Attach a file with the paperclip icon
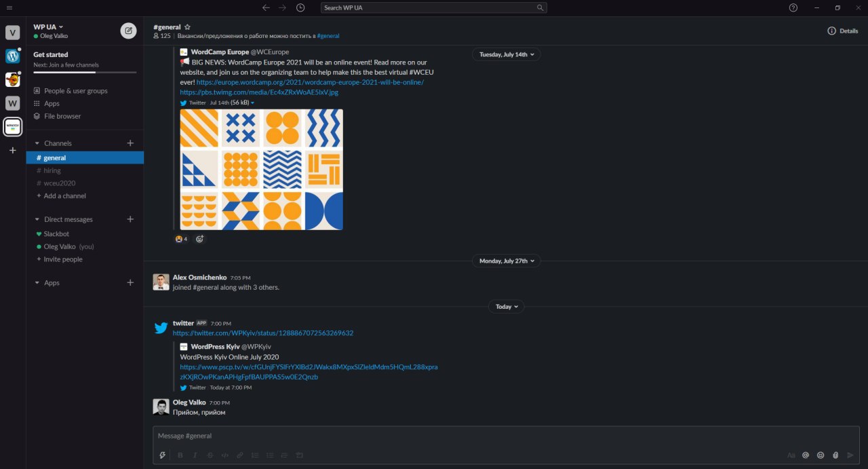This screenshot has width=868, height=469. point(835,455)
